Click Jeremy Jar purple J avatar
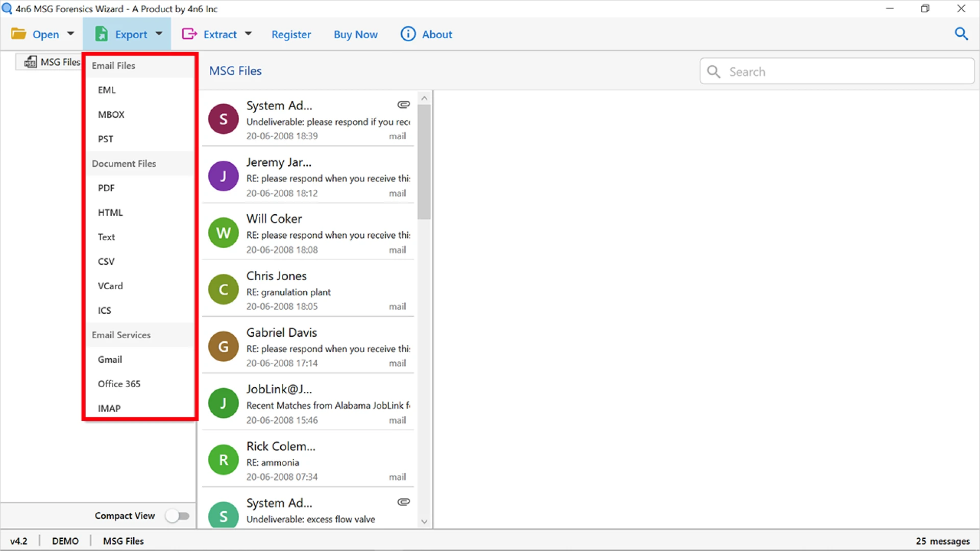 coord(223,176)
